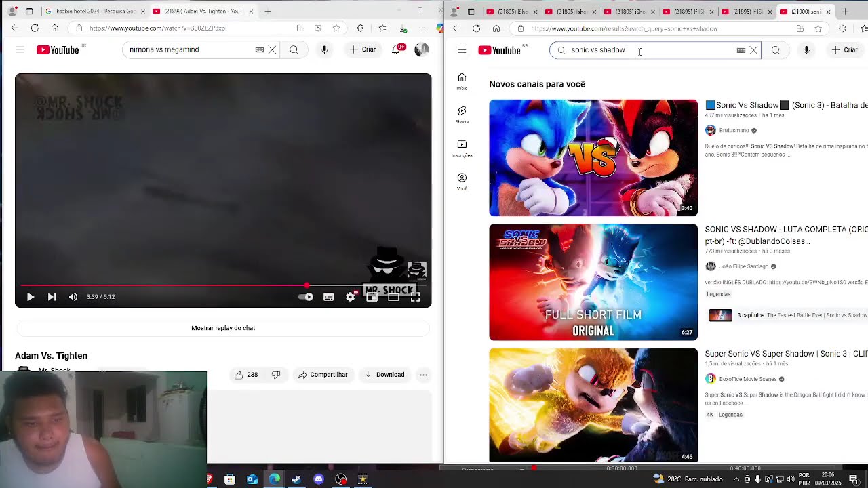Open left browser three-dots menu
868x488 pixels.
pos(422,28)
